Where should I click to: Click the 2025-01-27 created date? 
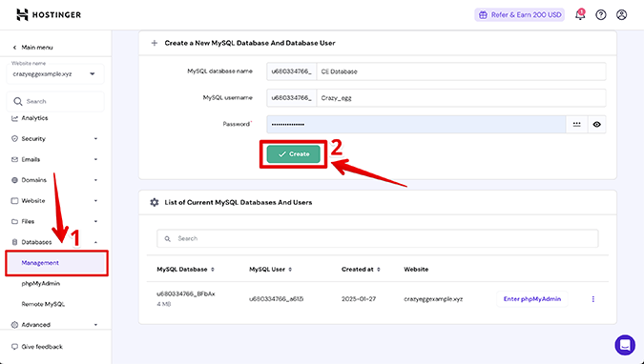pyautogui.click(x=359, y=299)
